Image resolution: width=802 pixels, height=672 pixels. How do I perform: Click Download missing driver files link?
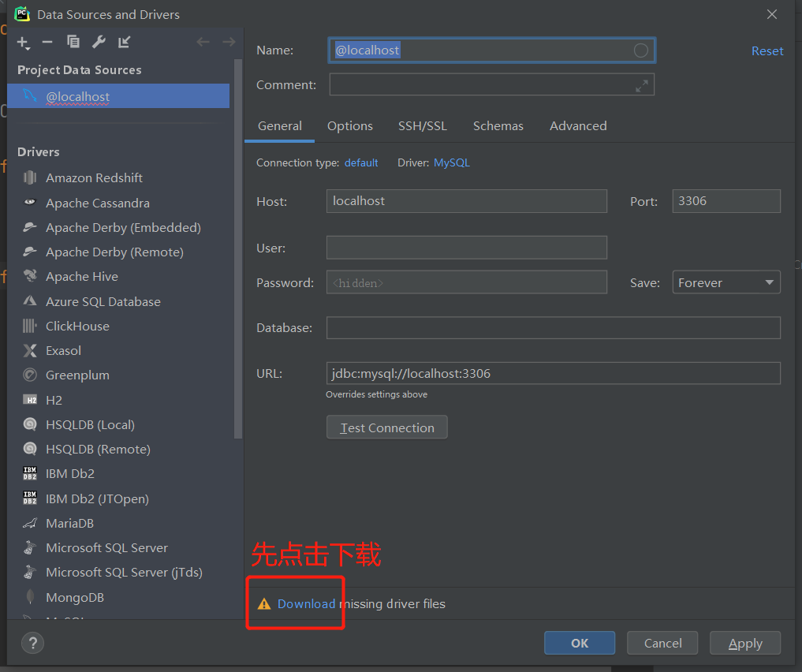coord(307,604)
